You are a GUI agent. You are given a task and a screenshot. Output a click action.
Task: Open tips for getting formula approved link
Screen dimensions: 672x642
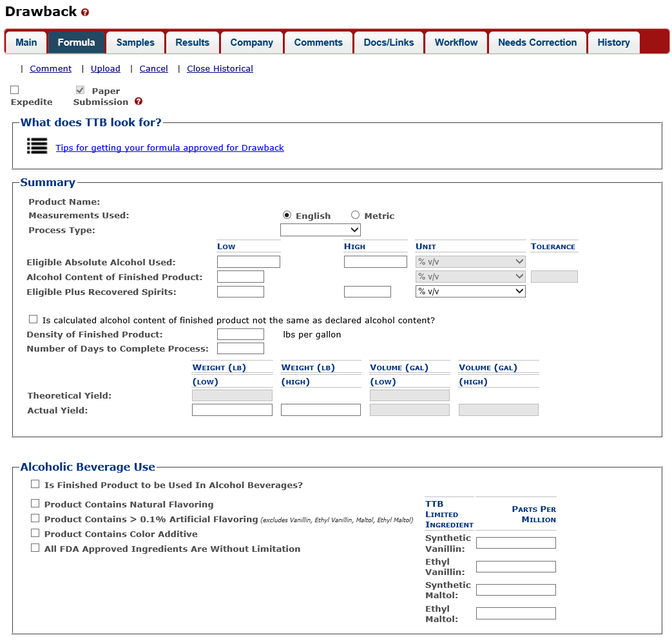pyautogui.click(x=169, y=147)
